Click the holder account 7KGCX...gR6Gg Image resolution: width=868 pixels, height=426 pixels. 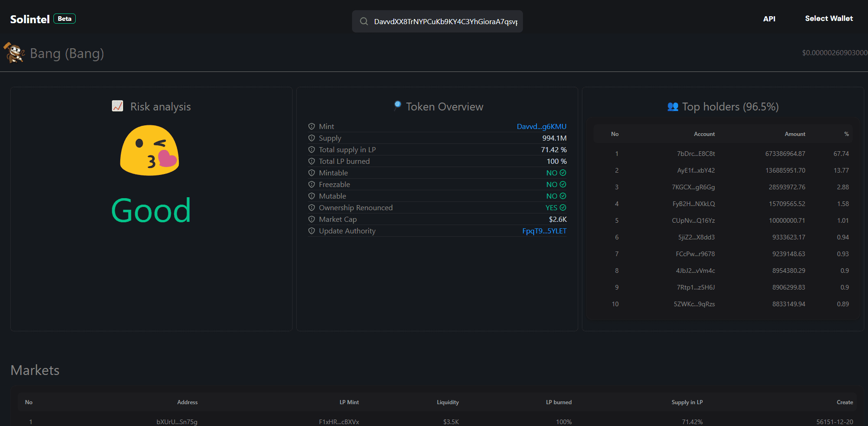[693, 187]
